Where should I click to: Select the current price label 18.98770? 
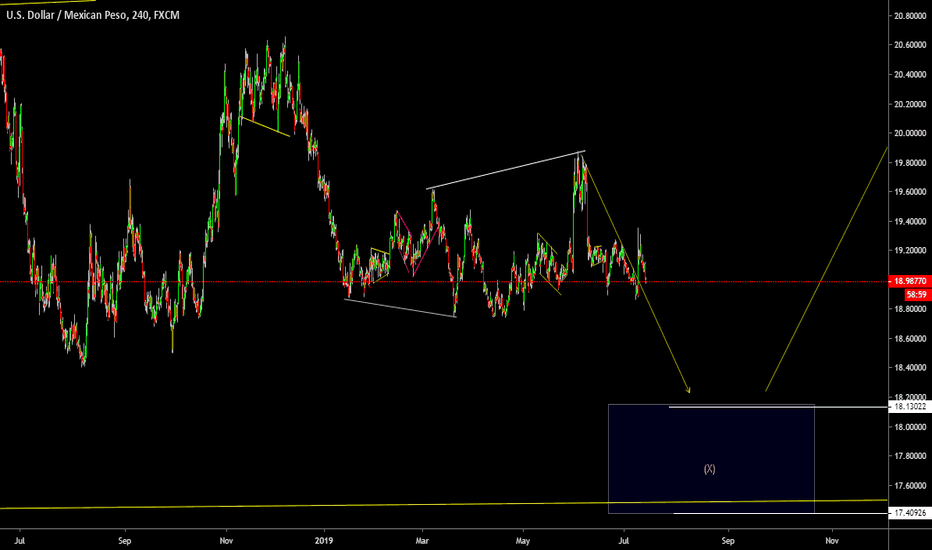(909, 281)
